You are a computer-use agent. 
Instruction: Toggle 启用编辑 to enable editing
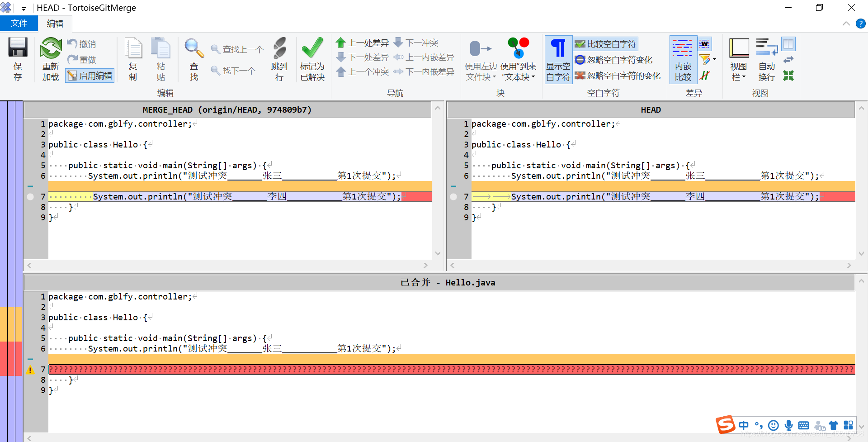[x=90, y=76]
